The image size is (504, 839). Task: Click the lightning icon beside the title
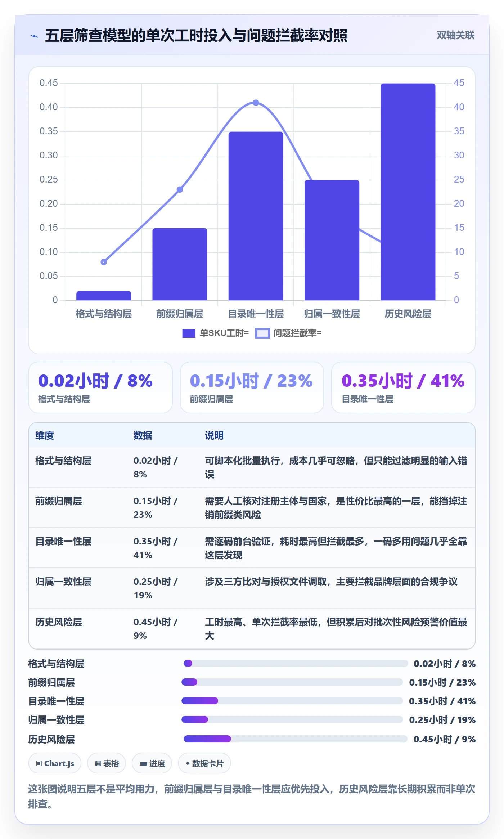(x=34, y=36)
